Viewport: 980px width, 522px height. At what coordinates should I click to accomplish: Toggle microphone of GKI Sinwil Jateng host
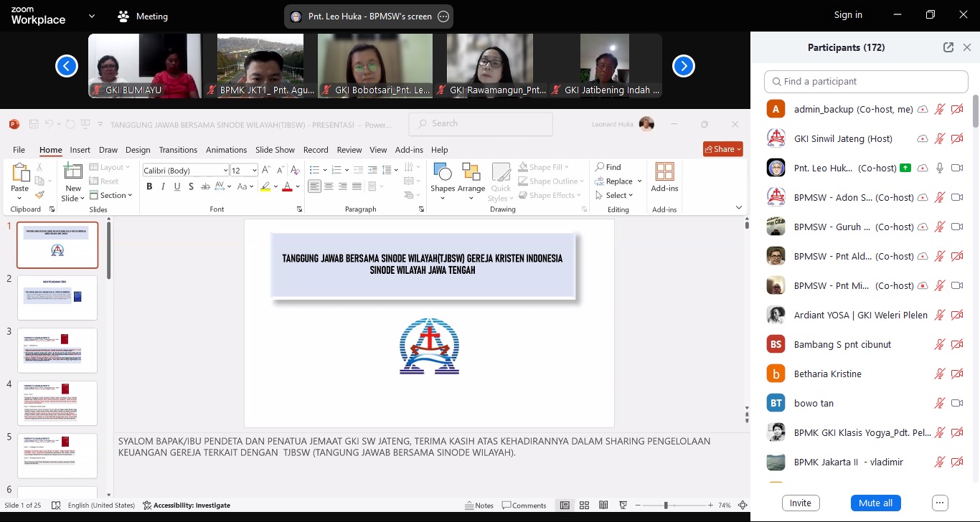click(x=940, y=138)
